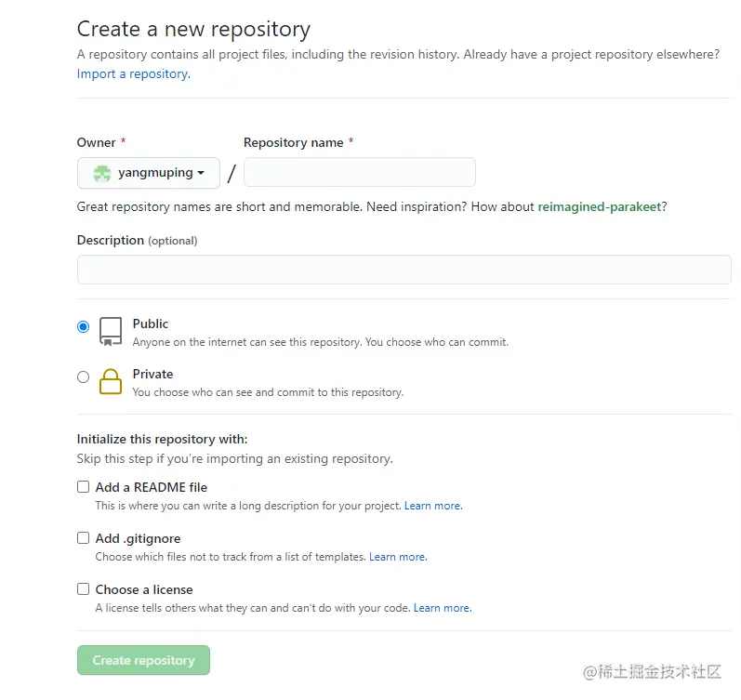Screen dimensions: 741x700
Task: Click the Repository name input field
Action: pos(359,173)
